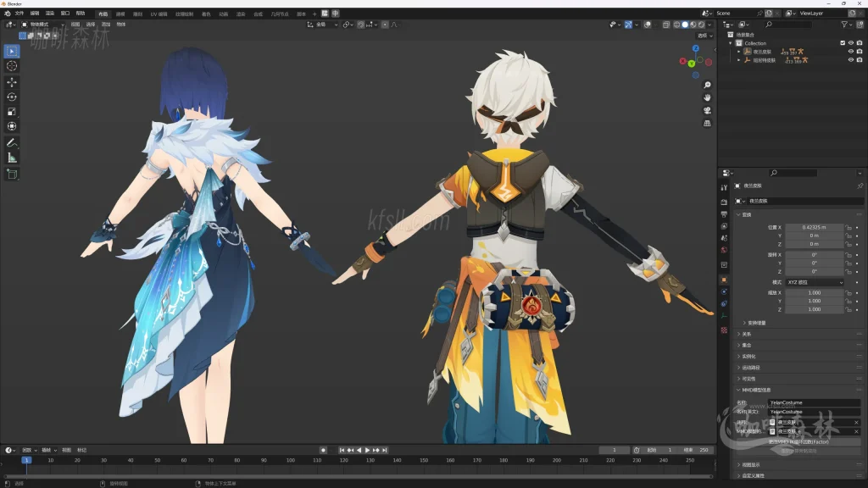Open the viewport shading options dropdown arrow

[x=709, y=25]
